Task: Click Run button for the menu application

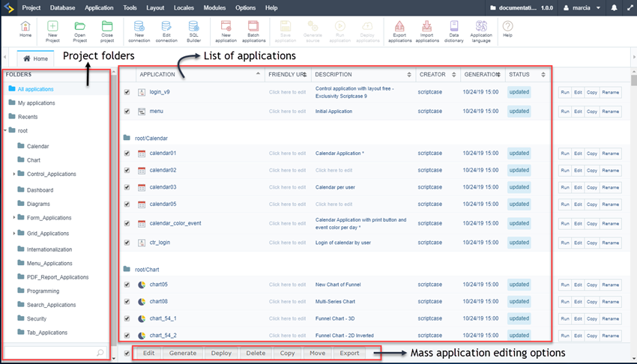Action: tap(565, 112)
